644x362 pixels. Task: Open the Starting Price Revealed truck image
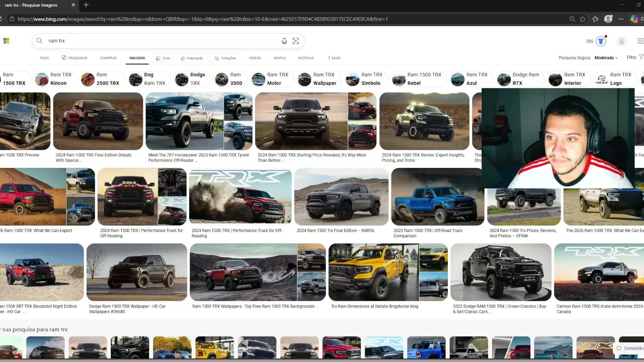coord(302,121)
